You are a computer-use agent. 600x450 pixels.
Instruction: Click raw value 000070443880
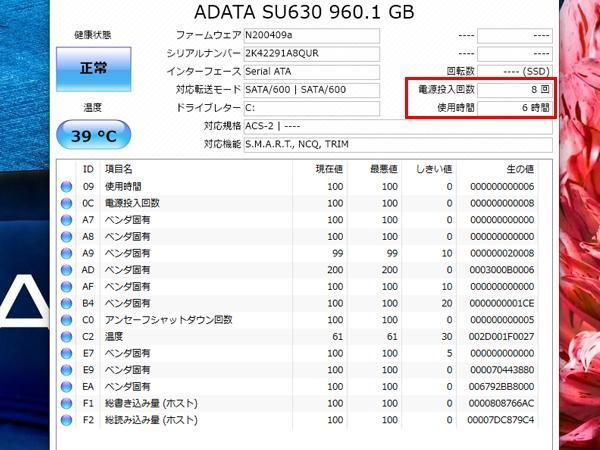(502, 370)
